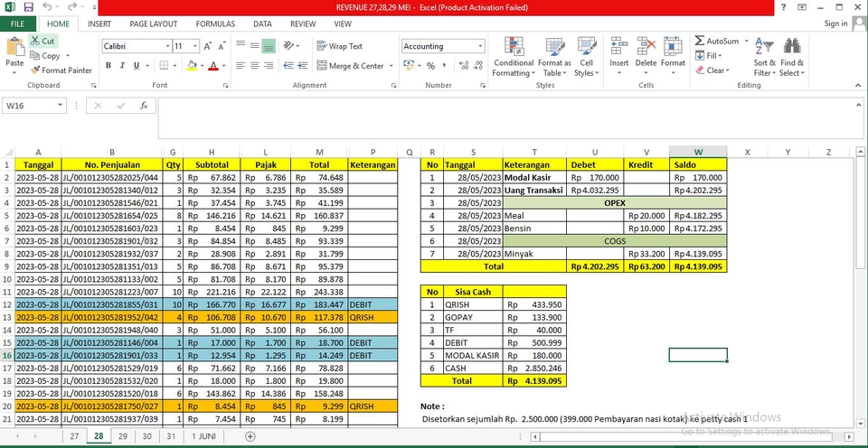Open the font size 11 dropdown
This screenshot has height=448, width=868.
195,46
